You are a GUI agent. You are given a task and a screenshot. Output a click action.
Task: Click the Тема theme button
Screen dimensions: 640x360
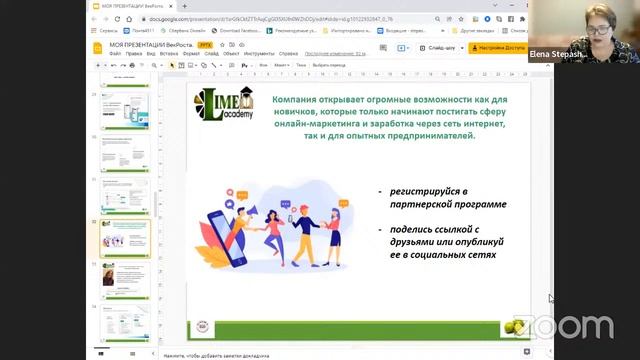pyautogui.click(x=301, y=65)
